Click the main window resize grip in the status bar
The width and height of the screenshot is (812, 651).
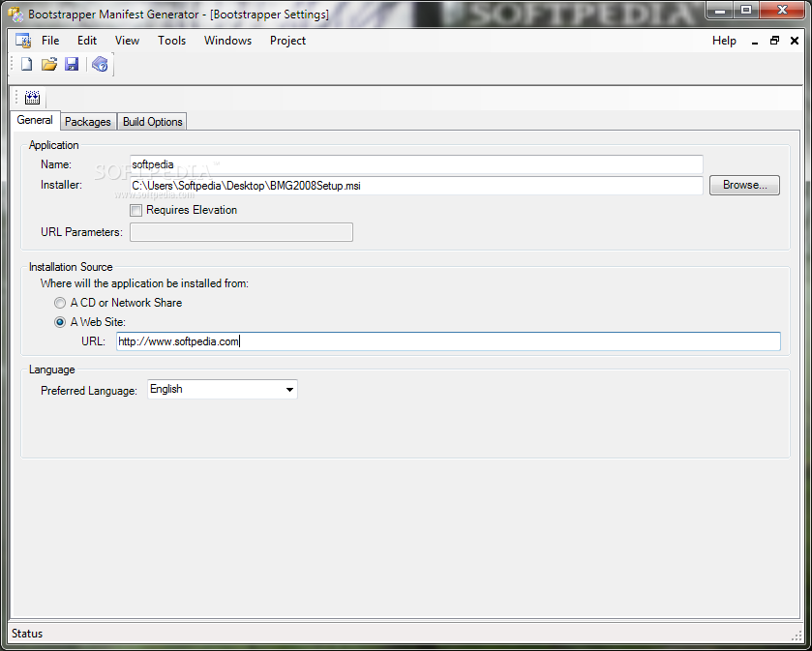pyautogui.click(x=797, y=636)
